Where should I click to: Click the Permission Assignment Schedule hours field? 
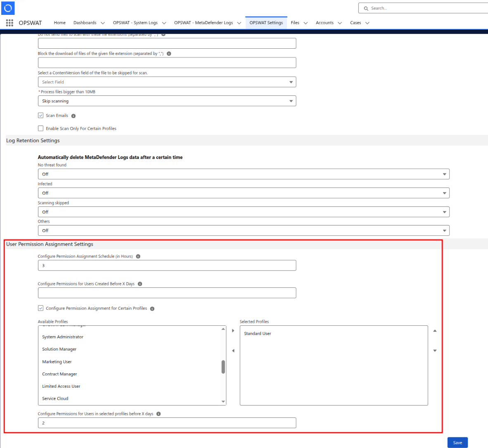(x=167, y=265)
